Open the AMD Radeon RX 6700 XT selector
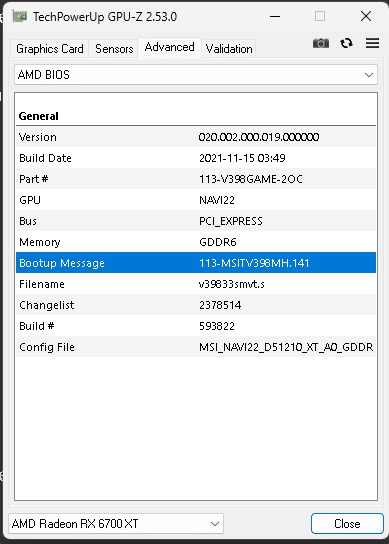389x544 pixels. pos(116,524)
